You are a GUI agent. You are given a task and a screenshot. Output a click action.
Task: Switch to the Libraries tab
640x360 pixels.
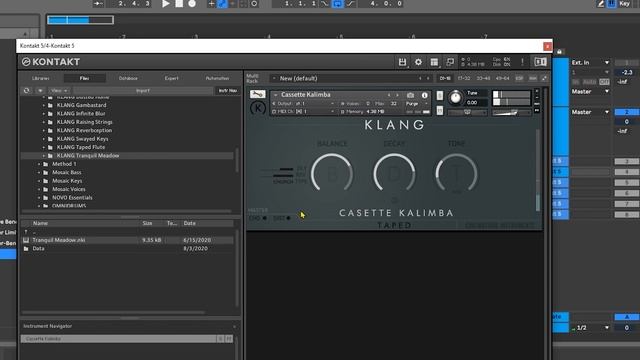[41, 78]
